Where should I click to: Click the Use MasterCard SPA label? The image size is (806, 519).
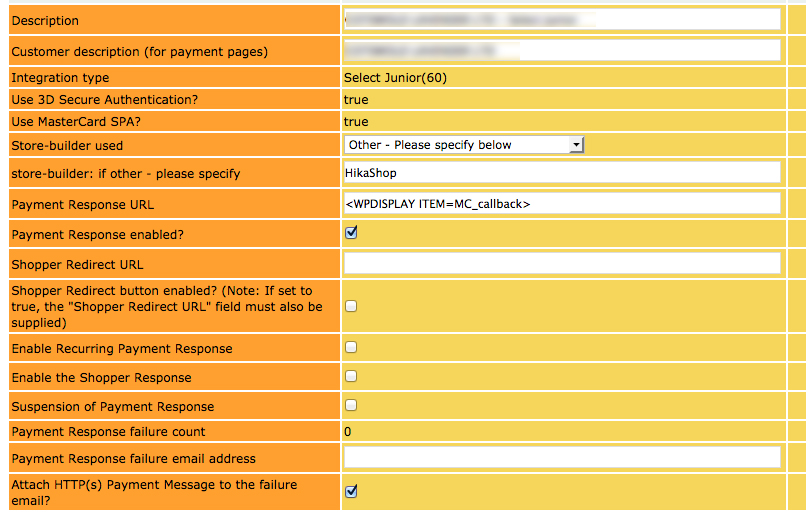(76, 122)
